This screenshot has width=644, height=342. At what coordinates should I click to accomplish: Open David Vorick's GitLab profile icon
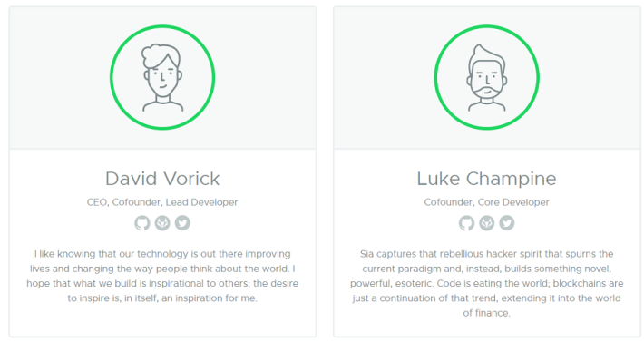coord(162,223)
